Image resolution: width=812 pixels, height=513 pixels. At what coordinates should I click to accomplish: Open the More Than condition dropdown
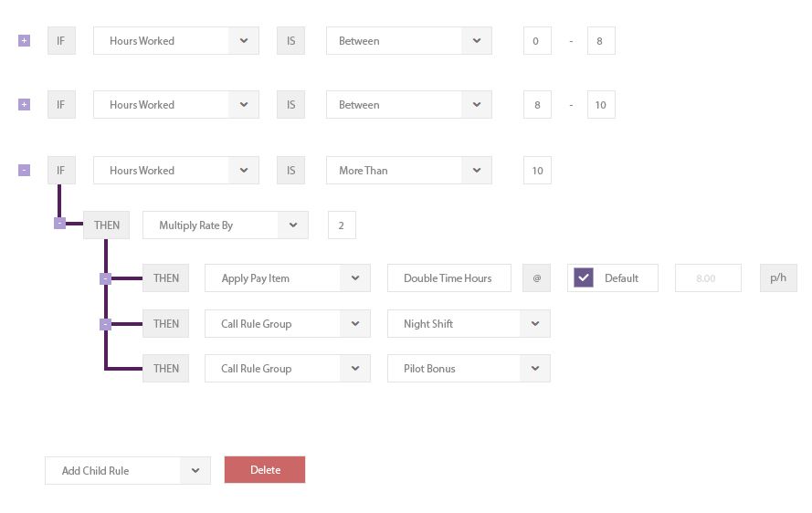[477, 171]
